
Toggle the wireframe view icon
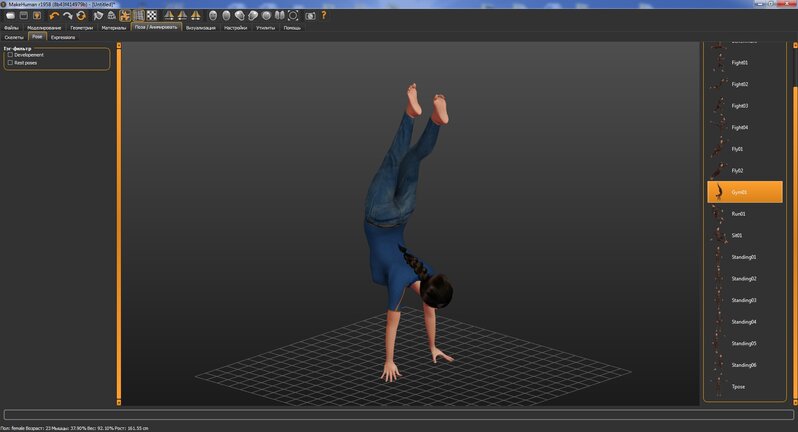click(138, 16)
